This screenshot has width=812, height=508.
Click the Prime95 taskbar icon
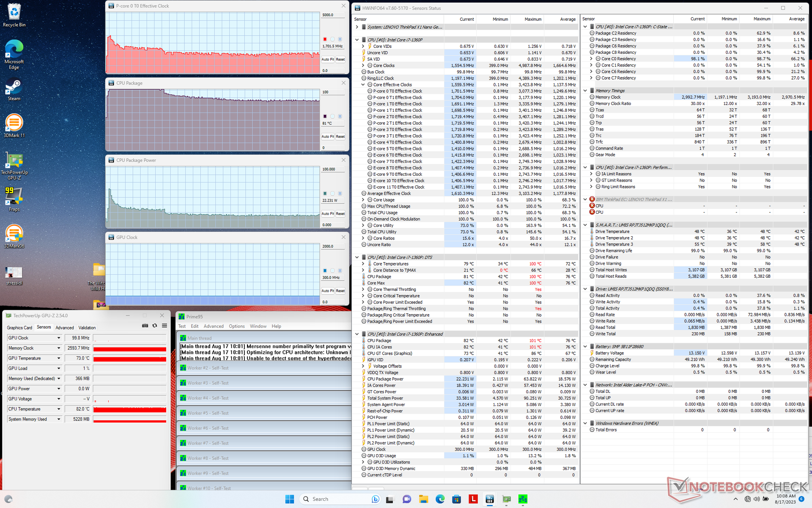point(523,499)
